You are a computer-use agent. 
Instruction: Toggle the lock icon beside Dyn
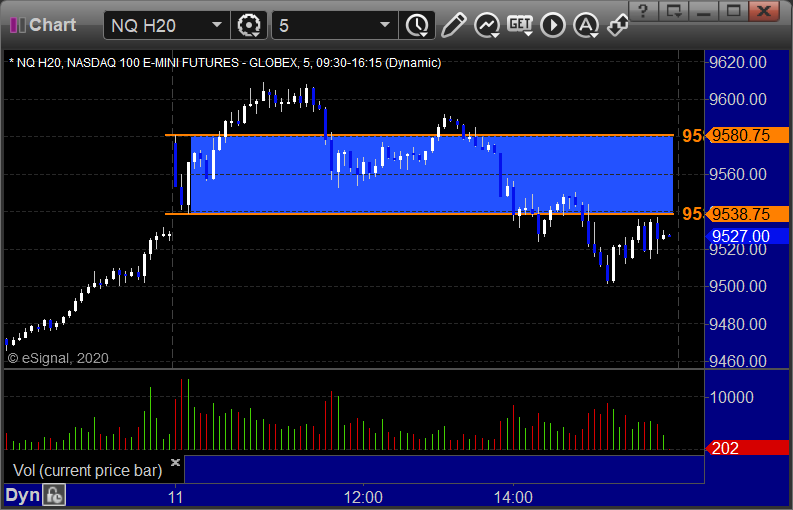click(x=54, y=495)
